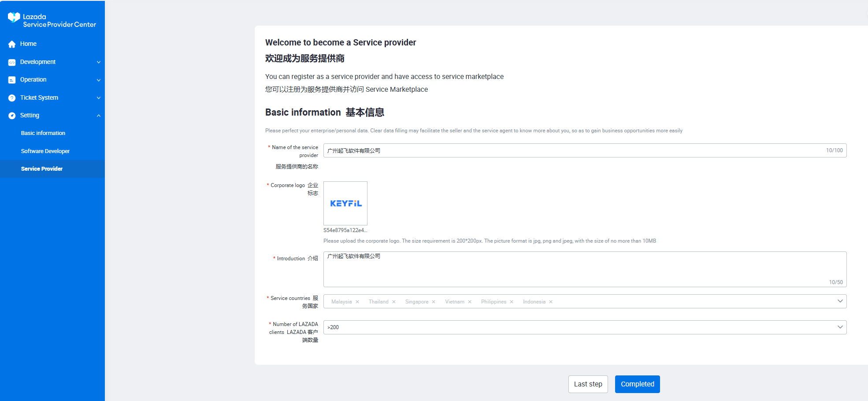Click the Lazada heart logo icon

click(14, 17)
